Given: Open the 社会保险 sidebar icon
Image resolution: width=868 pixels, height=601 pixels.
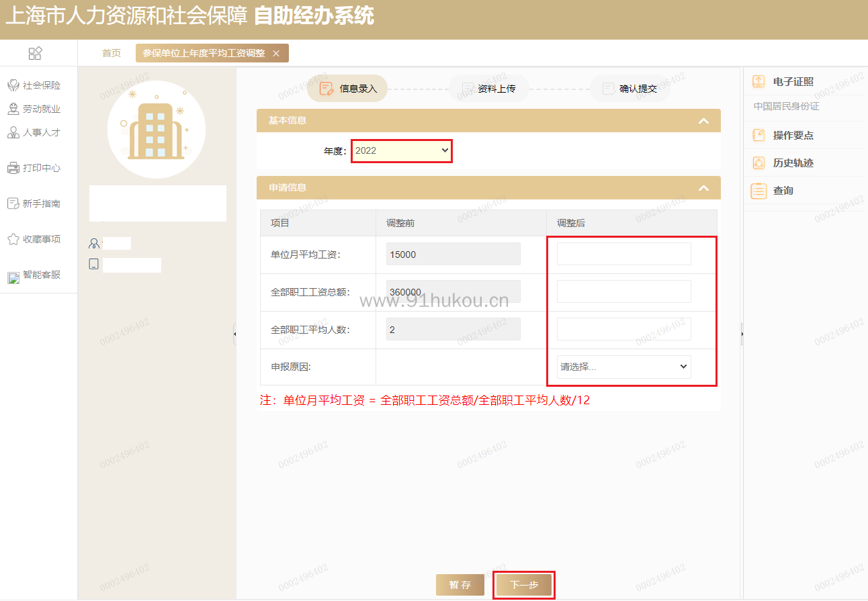Looking at the screenshot, I should click(13, 85).
